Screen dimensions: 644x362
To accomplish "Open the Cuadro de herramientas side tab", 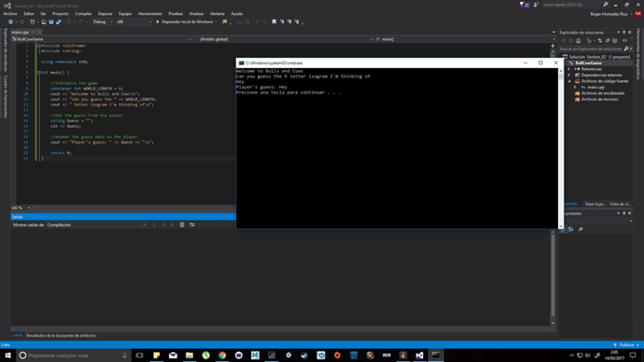I will (6, 96).
